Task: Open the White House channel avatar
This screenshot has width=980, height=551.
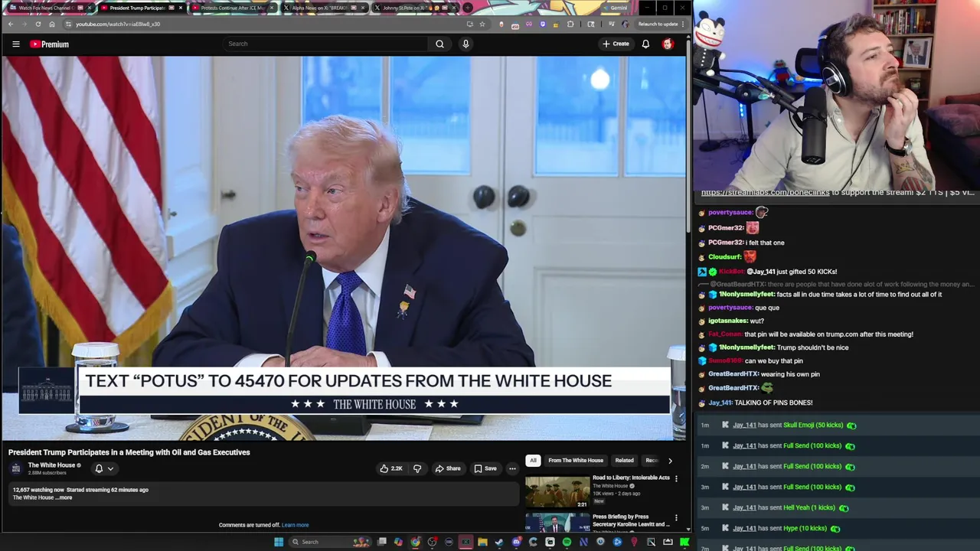Action: 16,468
